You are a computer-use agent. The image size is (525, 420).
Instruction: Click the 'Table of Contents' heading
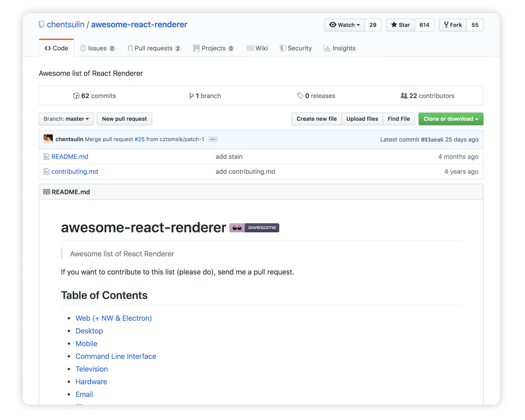tap(104, 295)
